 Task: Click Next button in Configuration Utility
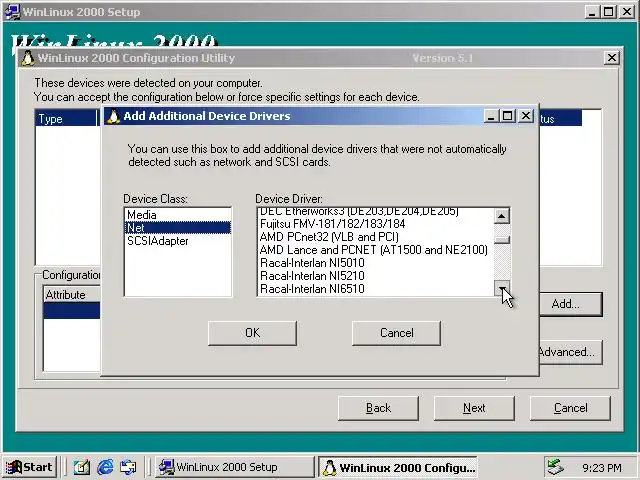point(474,408)
